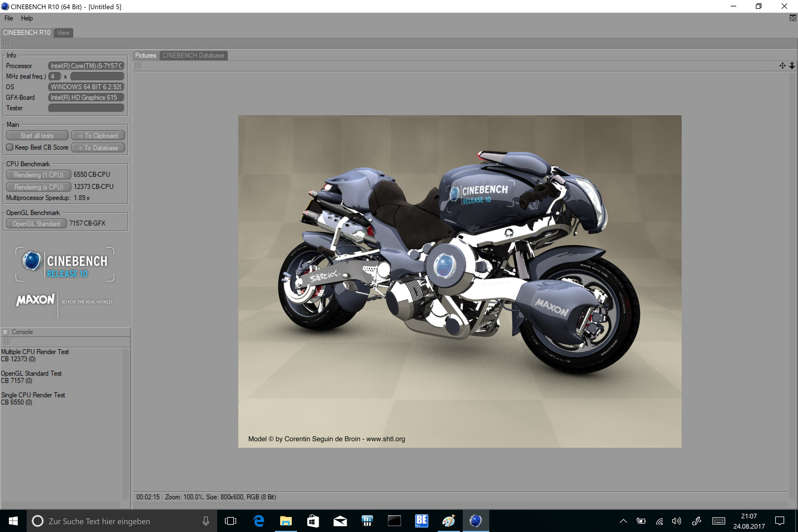Click the CINEBENCH Release 10 logo

tap(65, 264)
